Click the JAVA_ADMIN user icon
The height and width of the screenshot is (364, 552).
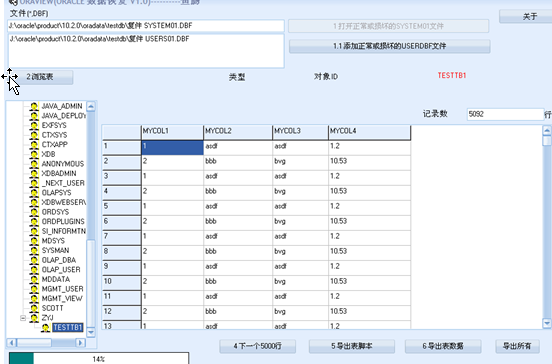34,106
